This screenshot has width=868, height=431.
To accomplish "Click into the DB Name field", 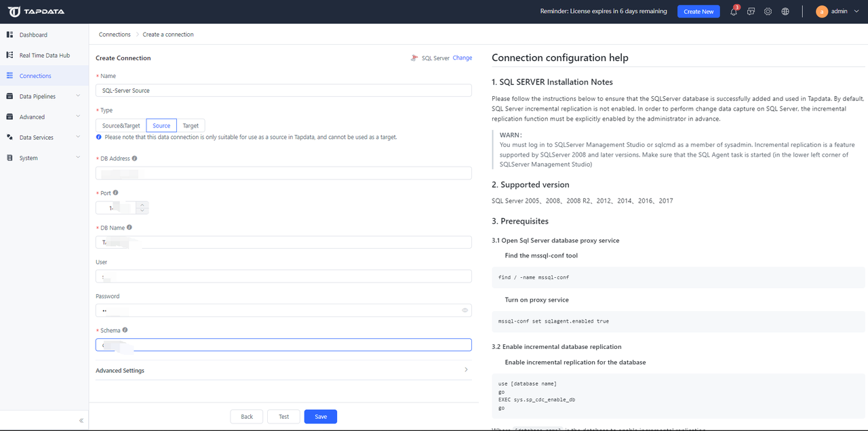I will (283, 242).
